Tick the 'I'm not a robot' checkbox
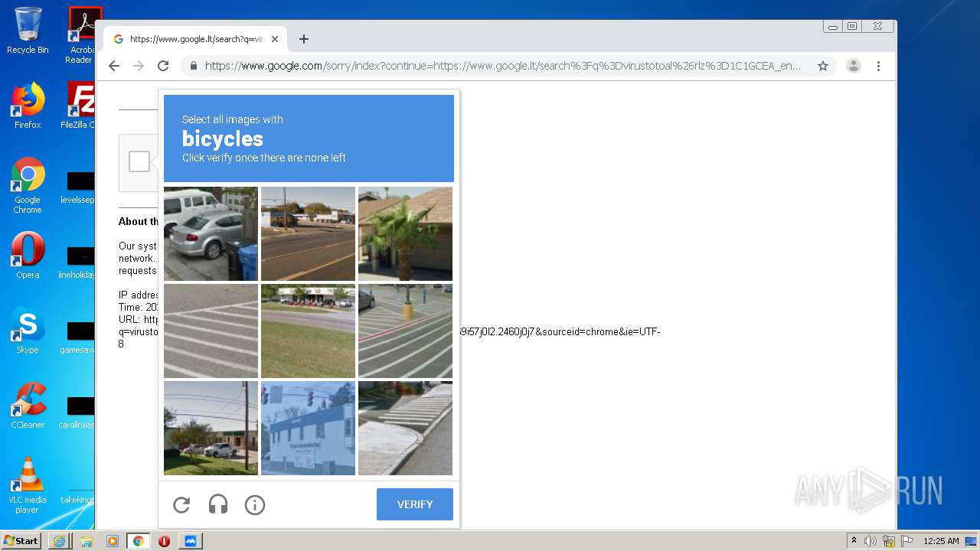The width and height of the screenshot is (980, 551). pos(139,161)
